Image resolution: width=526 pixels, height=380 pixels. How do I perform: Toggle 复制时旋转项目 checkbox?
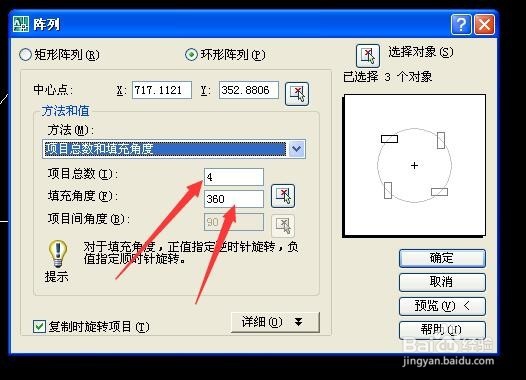(39, 326)
